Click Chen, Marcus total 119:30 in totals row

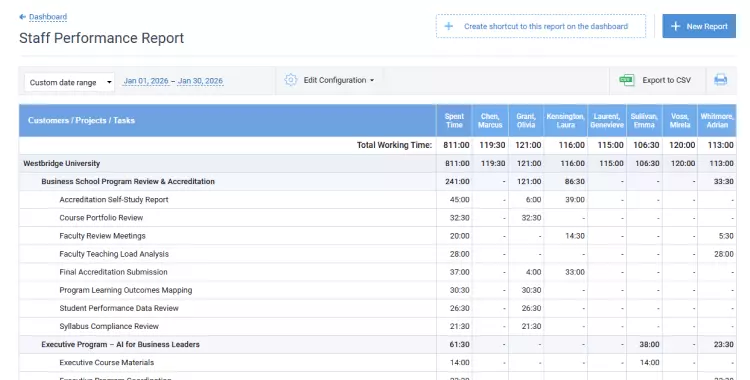tap(493, 145)
